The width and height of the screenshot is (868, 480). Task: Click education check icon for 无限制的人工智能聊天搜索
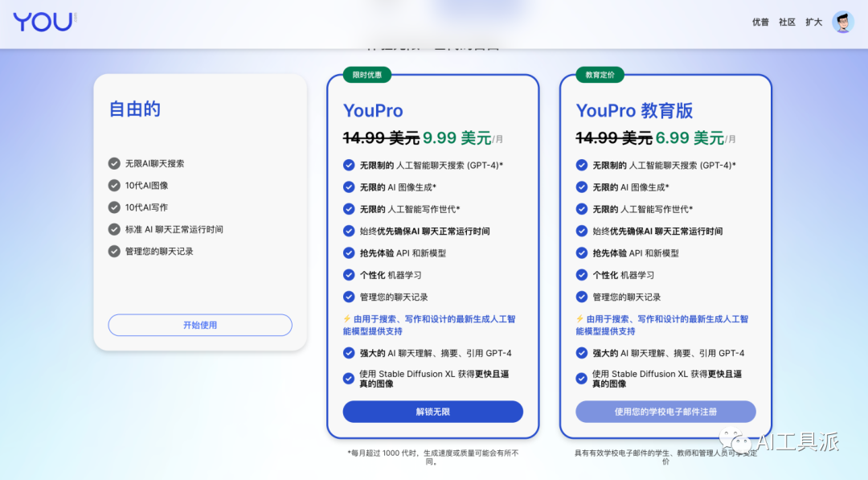(581, 165)
